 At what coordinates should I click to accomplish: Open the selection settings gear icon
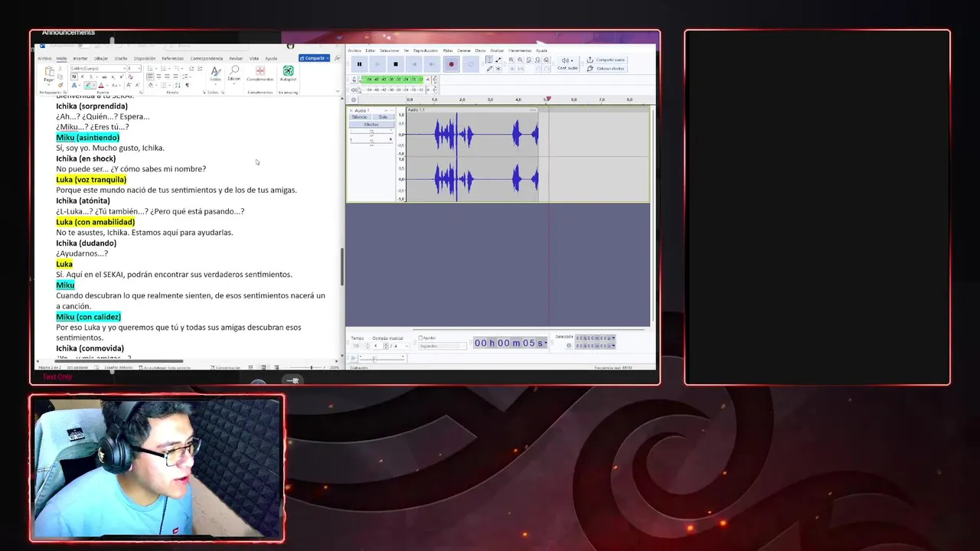[x=569, y=346]
